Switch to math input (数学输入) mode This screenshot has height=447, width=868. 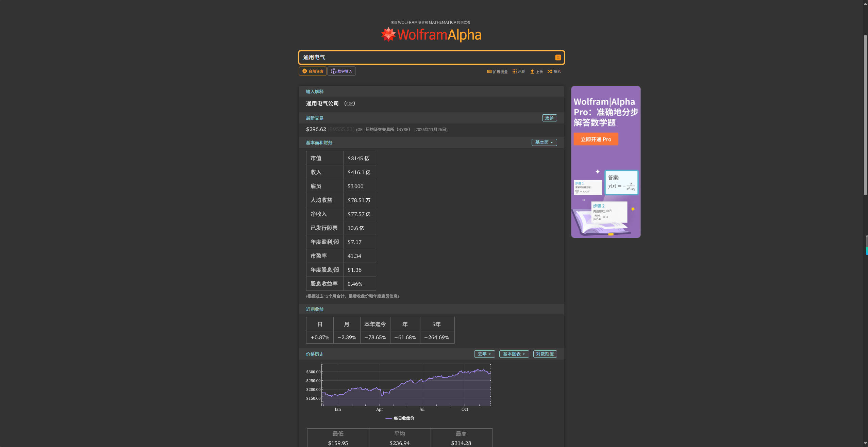click(341, 71)
